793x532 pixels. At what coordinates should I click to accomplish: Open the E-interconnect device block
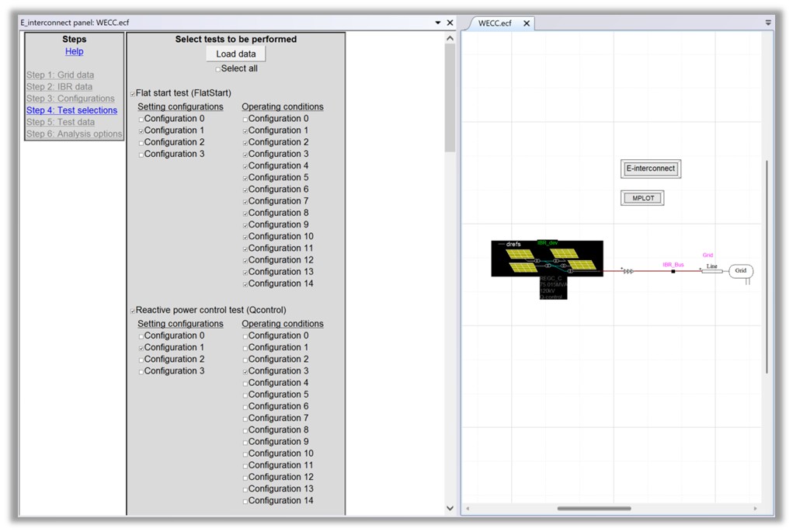click(x=652, y=169)
